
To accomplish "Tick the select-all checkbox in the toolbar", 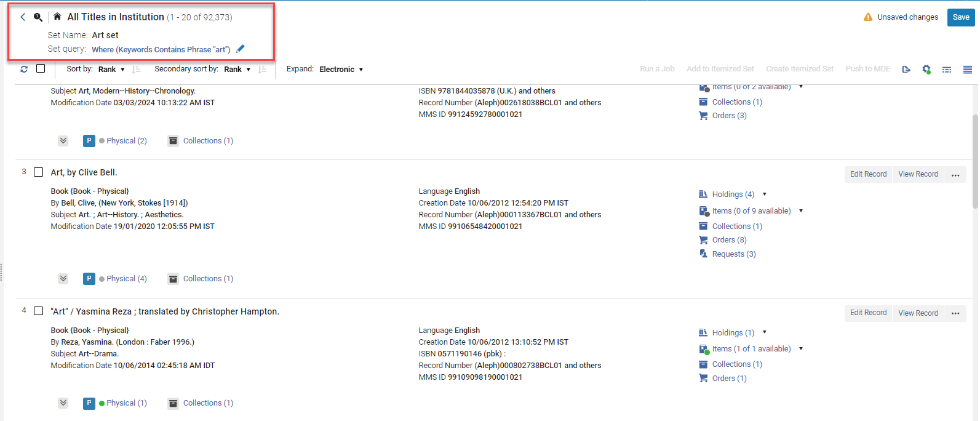I will 41,68.
